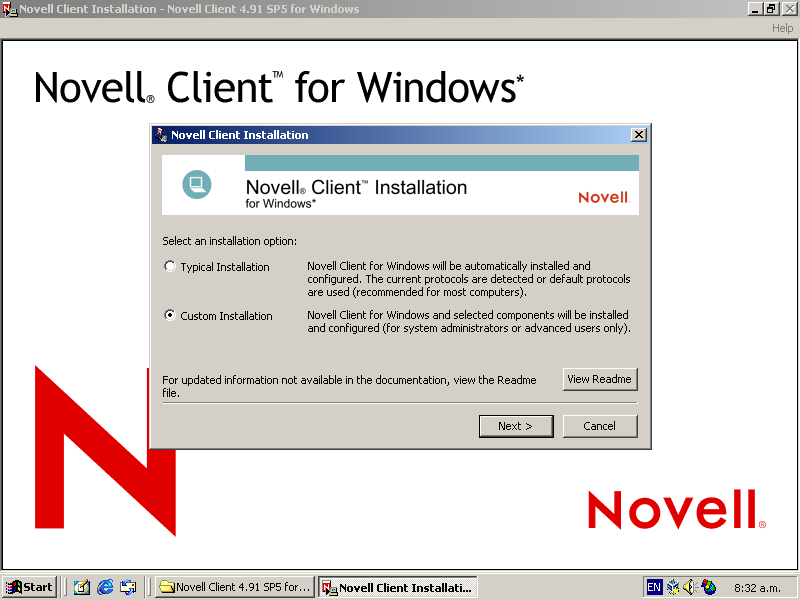
Task: Click the main window Novell title icon
Action: pyautogui.click(x=10, y=9)
